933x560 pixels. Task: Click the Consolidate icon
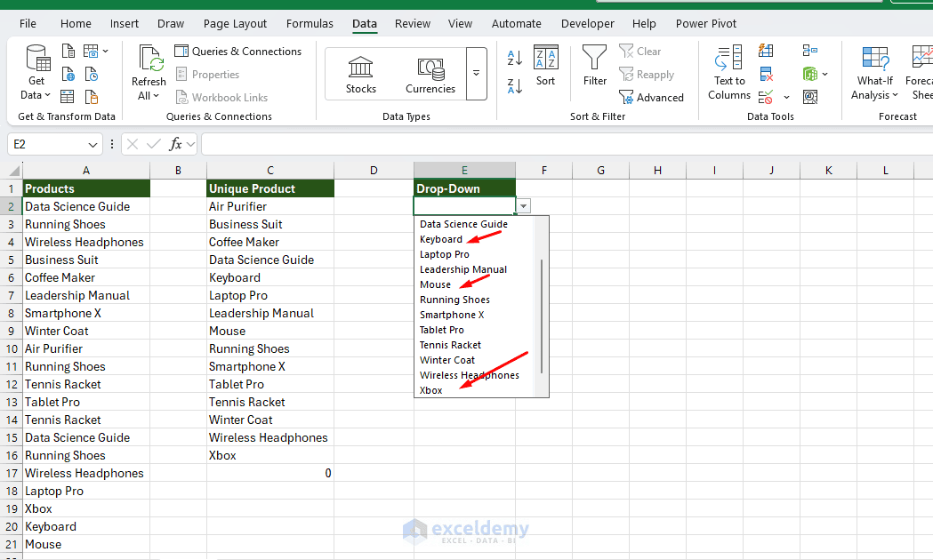810,52
